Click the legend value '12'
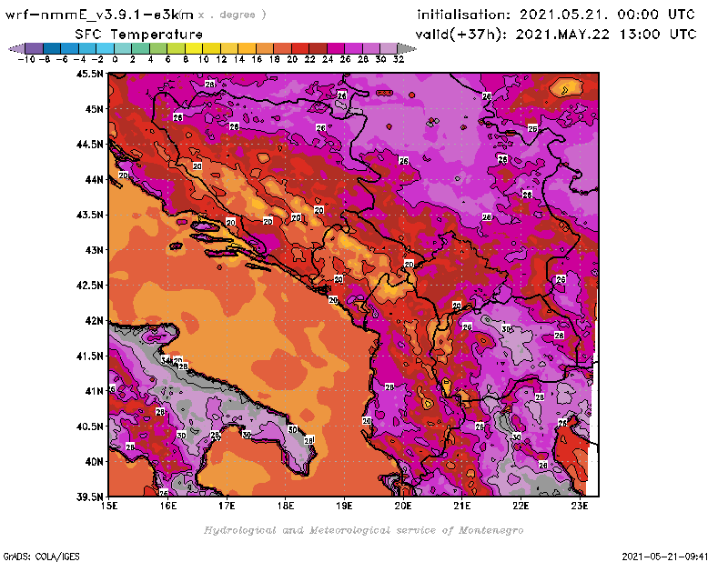 point(221,59)
